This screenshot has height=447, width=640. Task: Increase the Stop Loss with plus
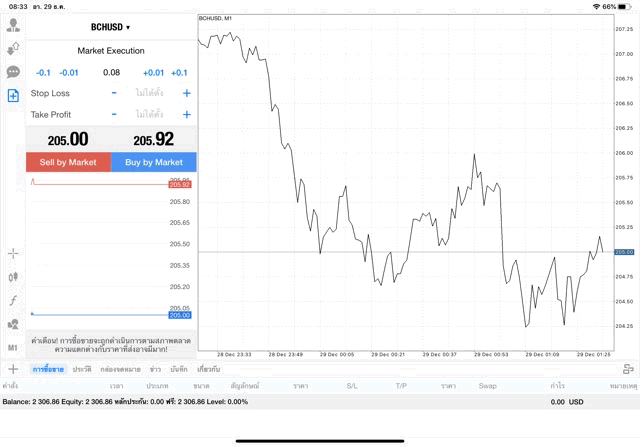click(187, 93)
